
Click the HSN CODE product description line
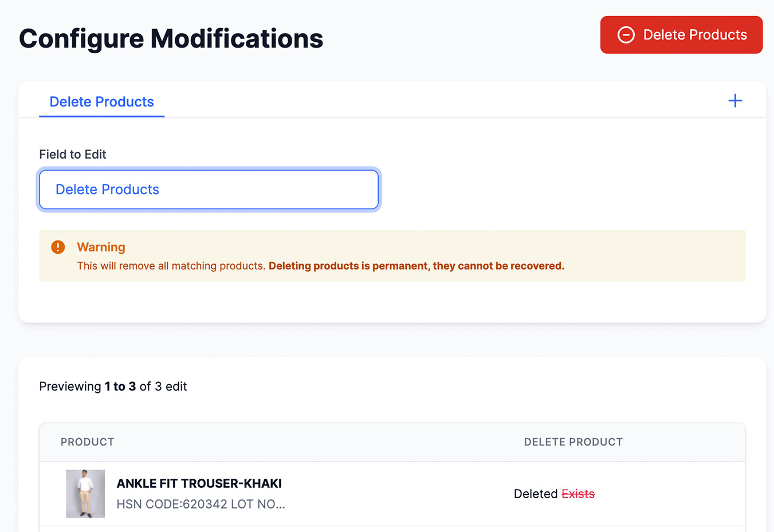point(201,504)
